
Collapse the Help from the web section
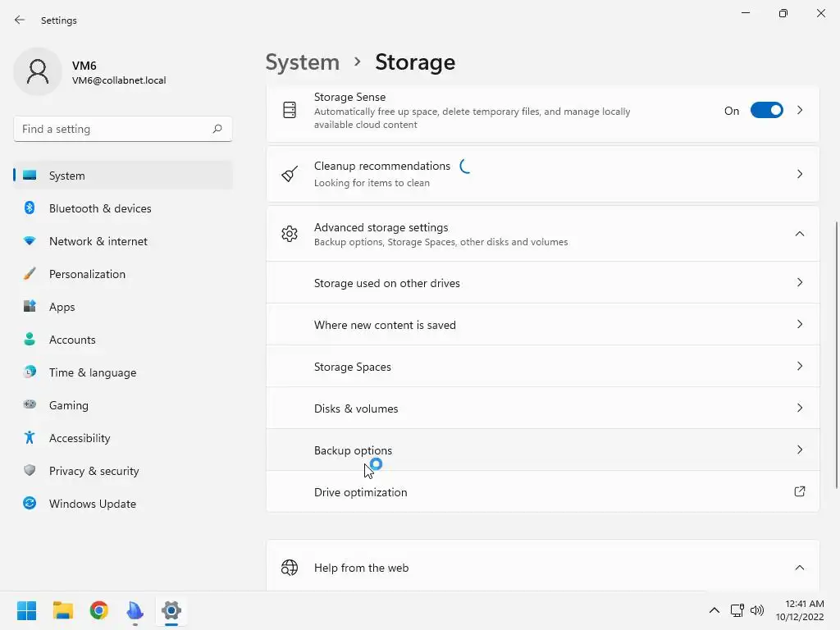click(x=799, y=568)
